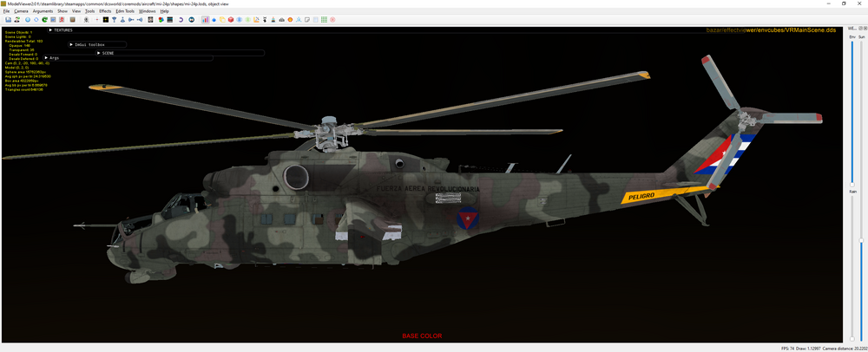Viewport: 868px width, 352px height.
Task: Click the green cube toolbar icon
Action: point(247,19)
